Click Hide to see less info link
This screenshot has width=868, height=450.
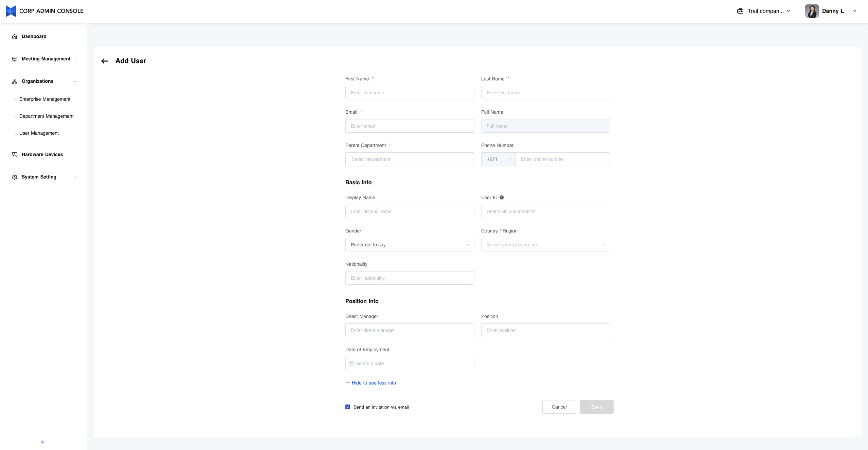tap(374, 383)
